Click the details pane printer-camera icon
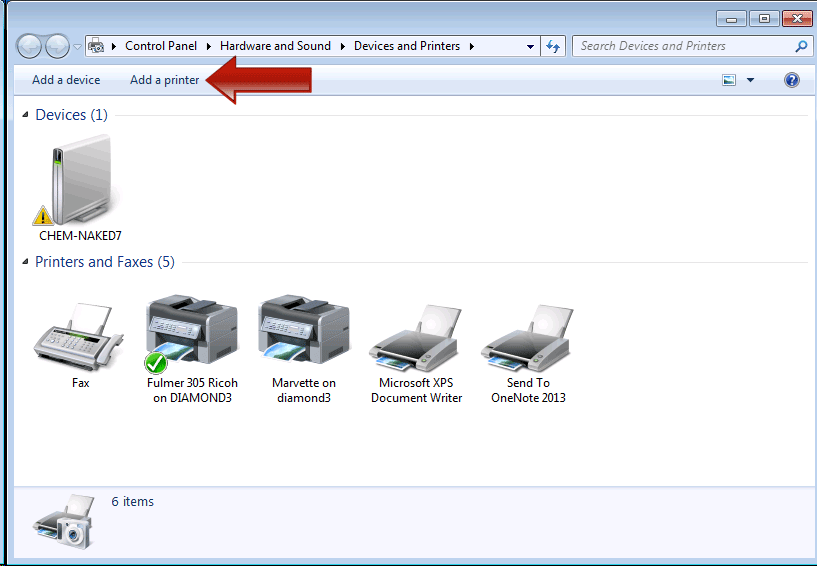 tap(65, 521)
